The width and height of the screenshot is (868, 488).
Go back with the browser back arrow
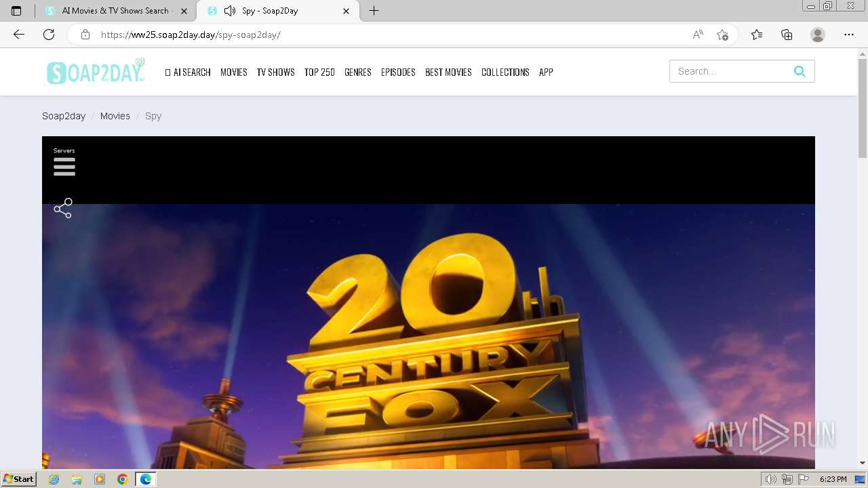pyautogui.click(x=19, y=35)
